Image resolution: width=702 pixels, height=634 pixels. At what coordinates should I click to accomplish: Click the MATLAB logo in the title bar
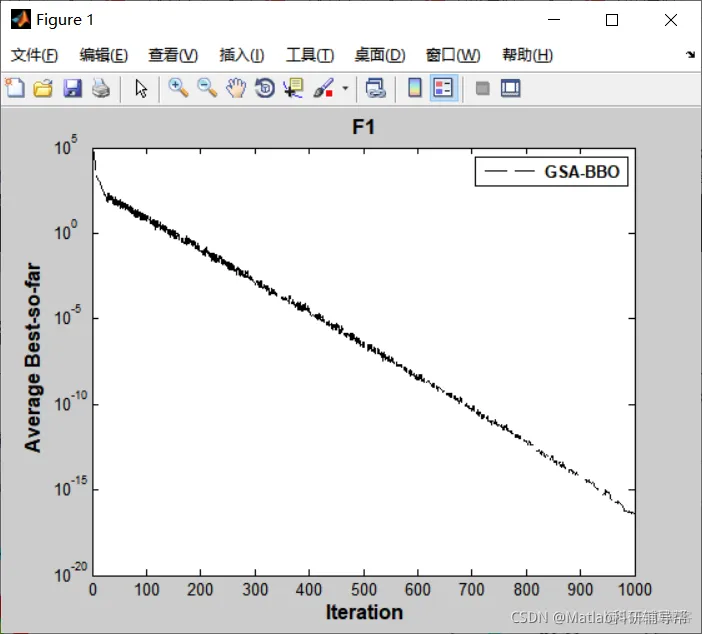[21, 19]
